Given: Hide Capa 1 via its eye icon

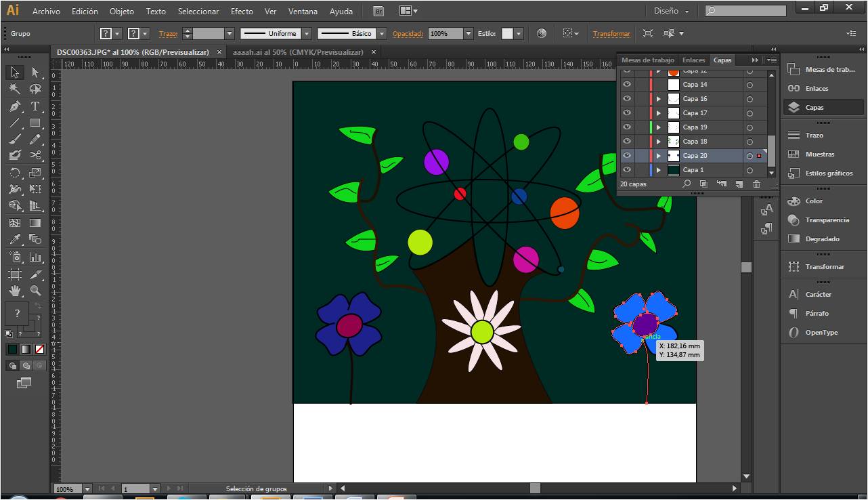Looking at the screenshot, I should point(626,169).
